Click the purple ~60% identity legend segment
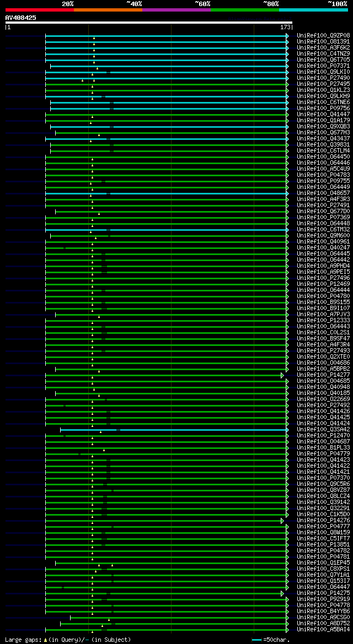The image size is (353, 644). pos(176,9)
